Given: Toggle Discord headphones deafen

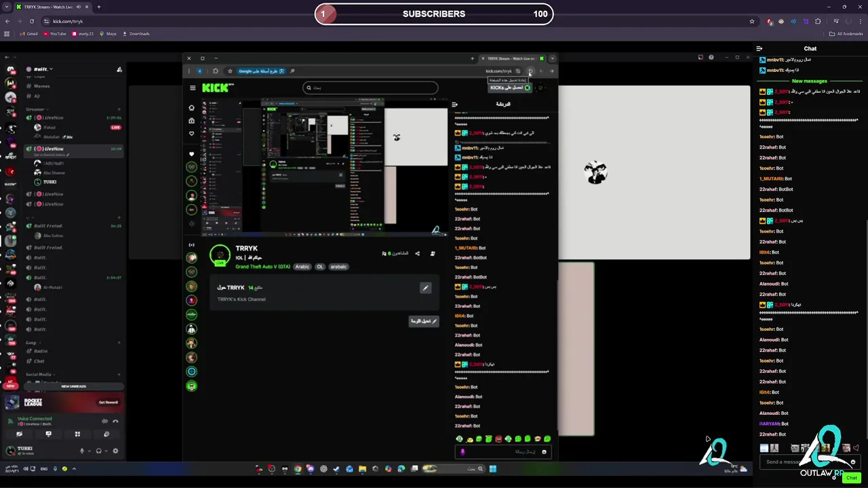Looking at the screenshot, I should [99, 451].
